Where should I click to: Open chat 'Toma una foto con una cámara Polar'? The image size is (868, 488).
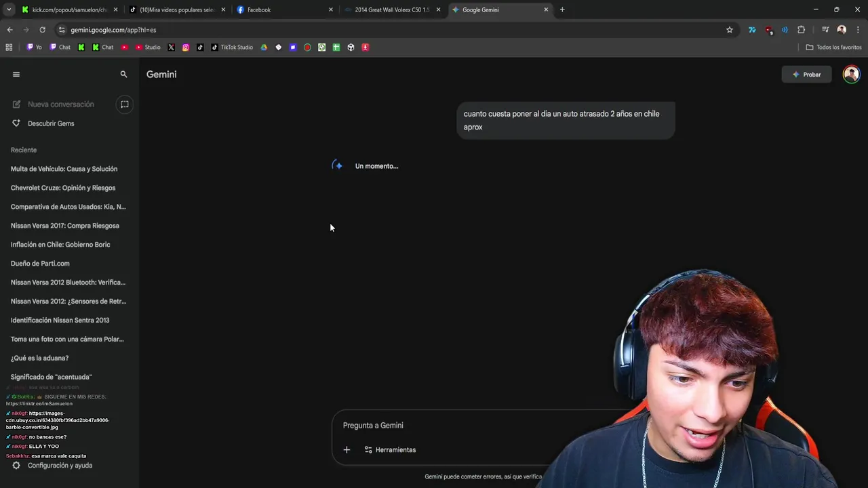coord(68,340)
